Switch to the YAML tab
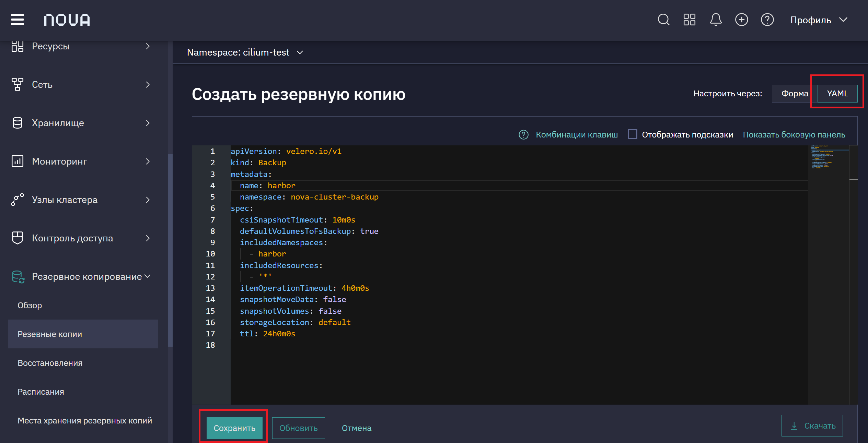The image size is (868, 443). tap(837, 94)
